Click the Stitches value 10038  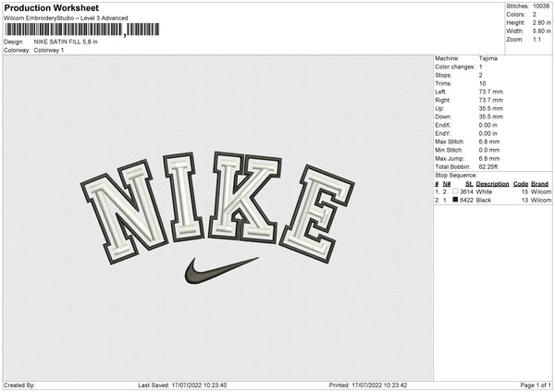coord(541,6)
